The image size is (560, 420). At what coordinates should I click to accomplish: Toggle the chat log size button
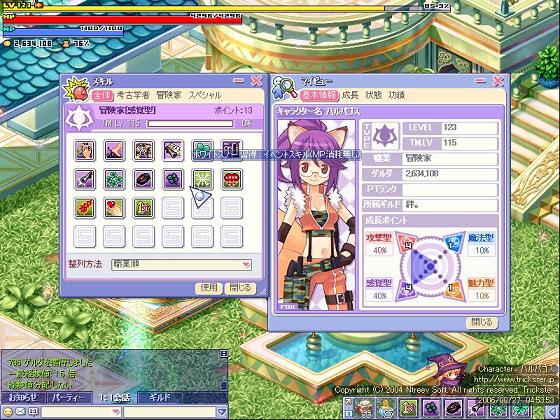[x=224, y=354]
